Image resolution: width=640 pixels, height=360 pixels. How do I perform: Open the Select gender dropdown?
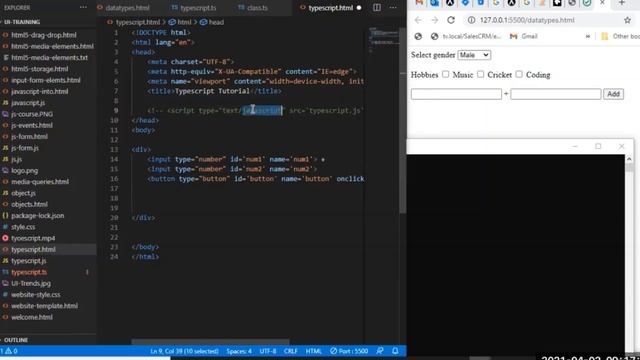click(474, 55)
